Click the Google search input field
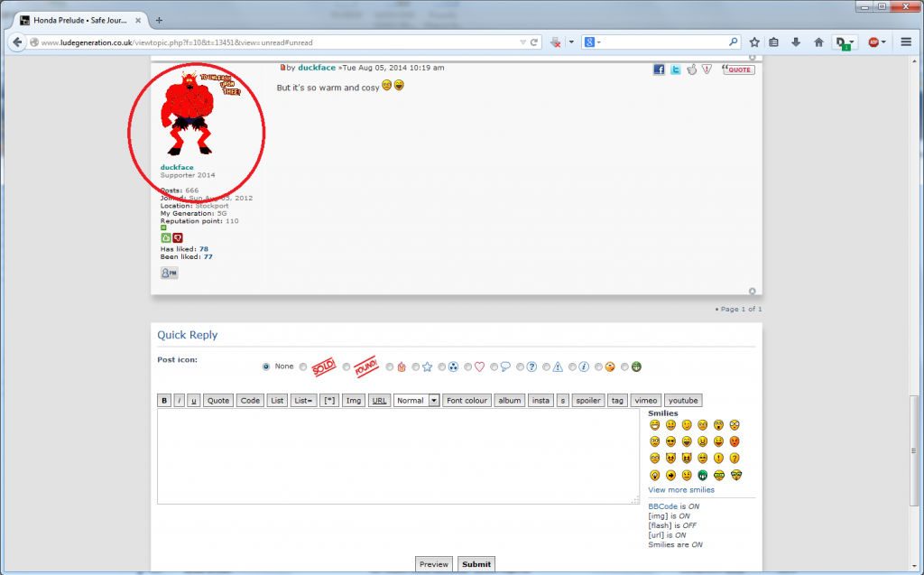924x575 pixels. (665, 42)
